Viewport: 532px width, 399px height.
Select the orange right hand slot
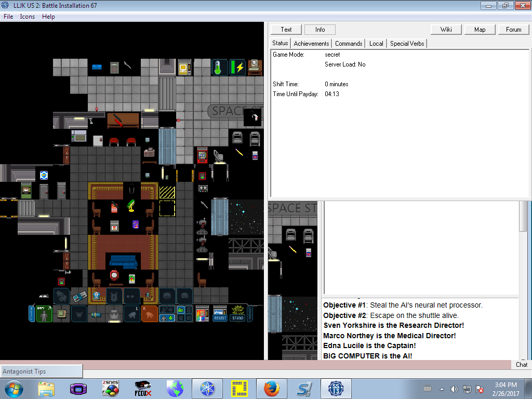[x=149, y=314]
